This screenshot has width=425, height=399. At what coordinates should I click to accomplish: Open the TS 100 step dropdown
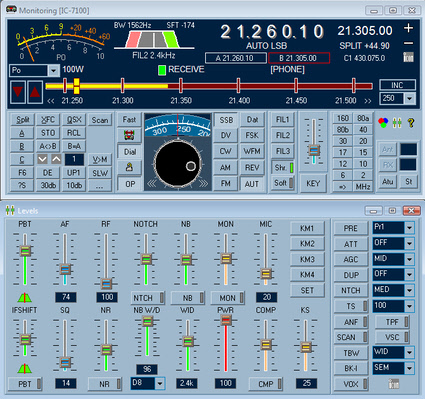pos(409,306)
